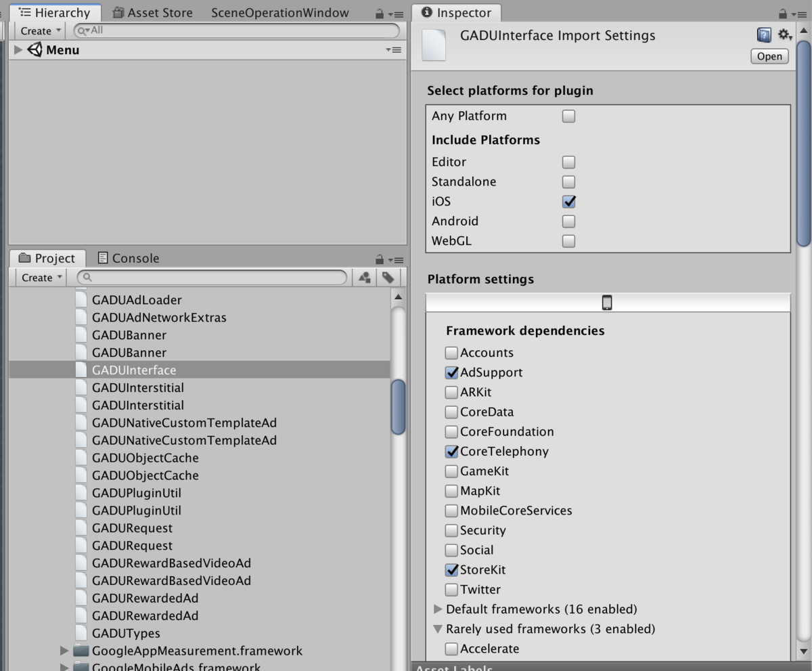Click the file icon next to GADUAdLoader

(81, 300)
